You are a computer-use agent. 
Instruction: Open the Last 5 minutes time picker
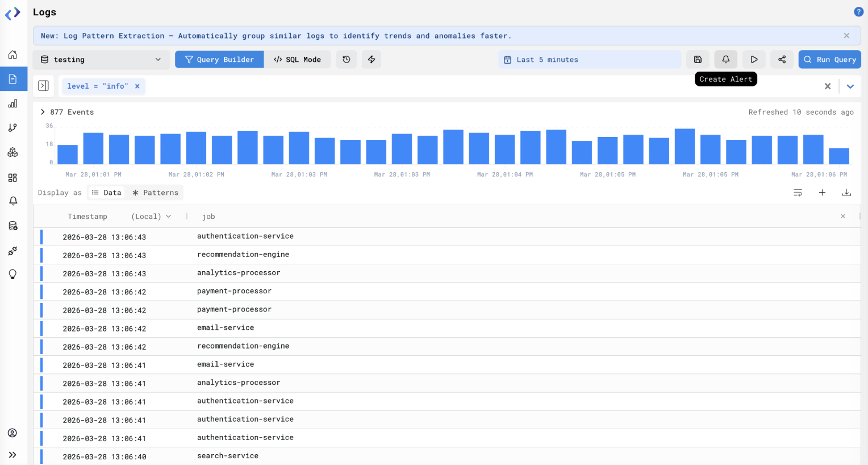(x=589, y=59)
